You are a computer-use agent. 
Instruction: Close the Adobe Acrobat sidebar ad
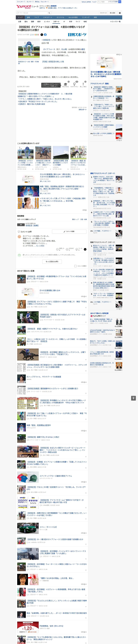point(121,55)
